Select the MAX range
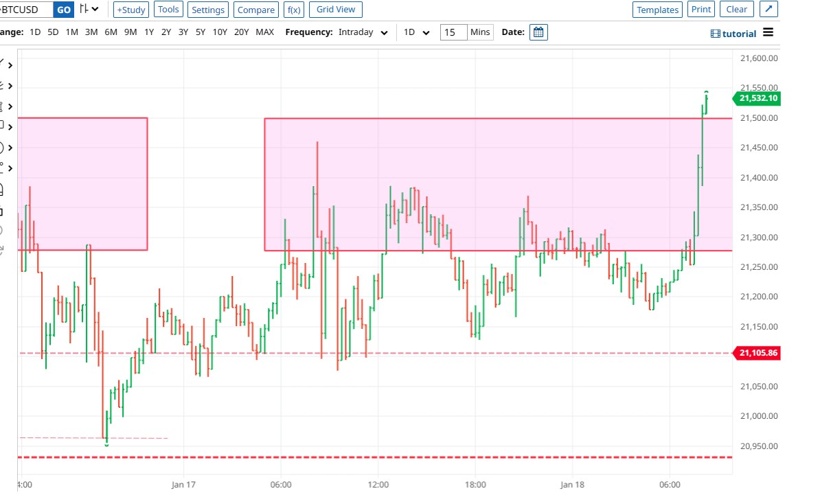Screen dimensions: 820x504 pyautogui.click(x=264, y=32)
